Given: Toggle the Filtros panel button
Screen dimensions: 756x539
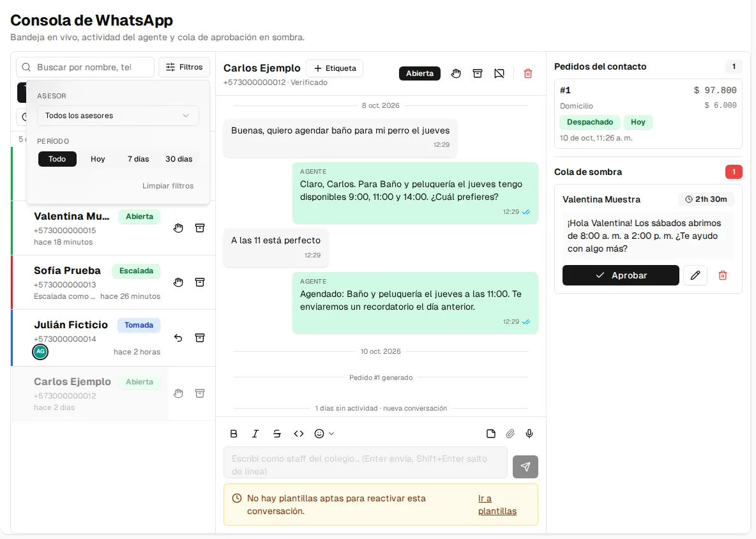Looking at the screenshot, I should tap(184, 67).
